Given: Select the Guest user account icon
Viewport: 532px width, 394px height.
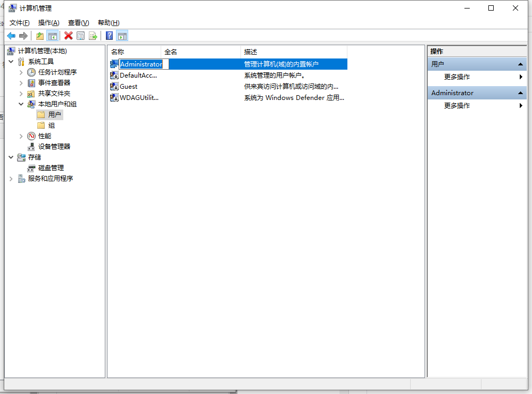Looking at the screenshot, I should point(114,86).
